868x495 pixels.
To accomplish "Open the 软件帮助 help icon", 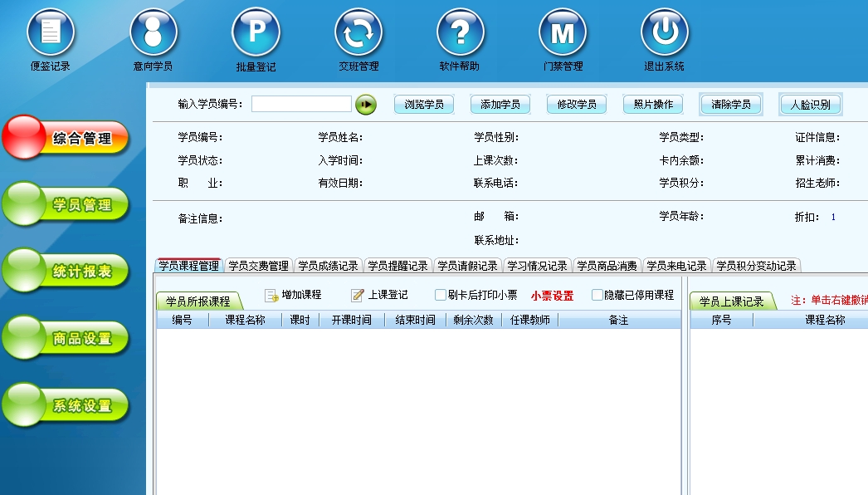I will (461, 33).
